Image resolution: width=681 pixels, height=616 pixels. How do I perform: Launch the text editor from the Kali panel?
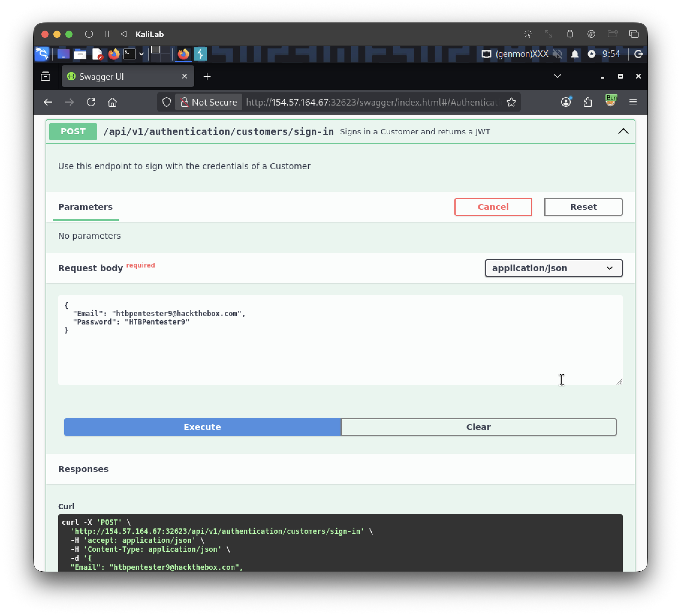click(x=97, y=54)
